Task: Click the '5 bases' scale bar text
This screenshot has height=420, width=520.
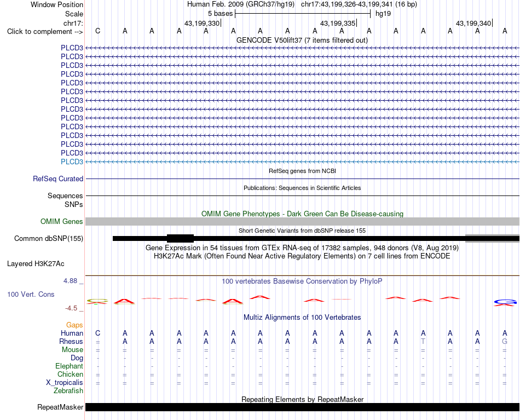Action: click(x=220, y=14)
